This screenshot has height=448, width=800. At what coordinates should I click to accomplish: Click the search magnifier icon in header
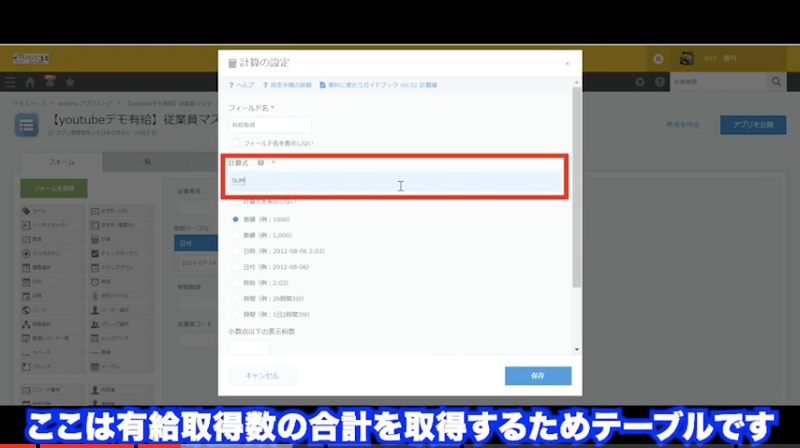coord(775,81)
